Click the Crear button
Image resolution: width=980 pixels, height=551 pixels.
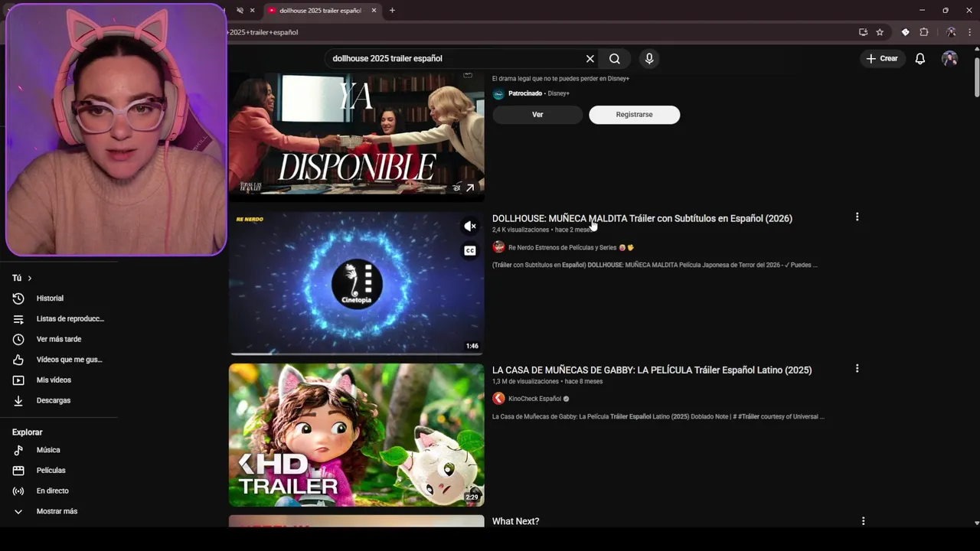[x=882, y=59]
